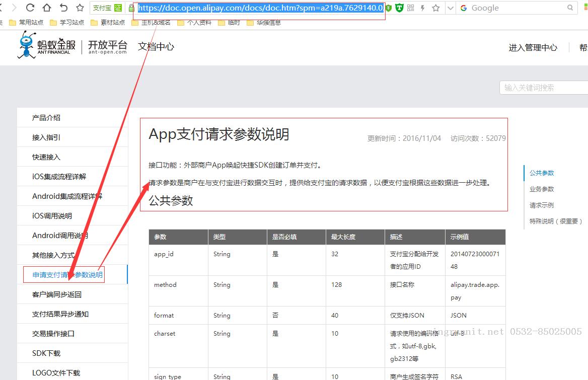Image resolution: width=588 pixels, height=380 pixels.
Task: Focus the Google search field
Action: pos(518,8)
